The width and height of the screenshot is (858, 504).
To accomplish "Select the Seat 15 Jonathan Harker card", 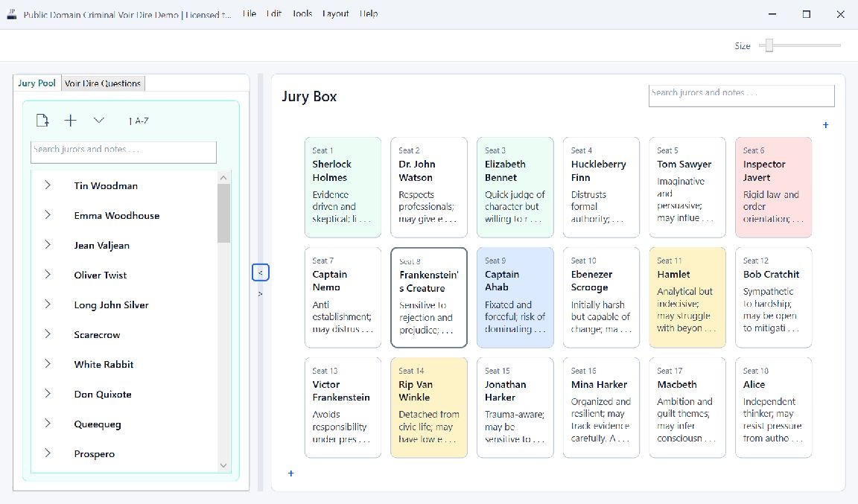I will coord(515,408).
